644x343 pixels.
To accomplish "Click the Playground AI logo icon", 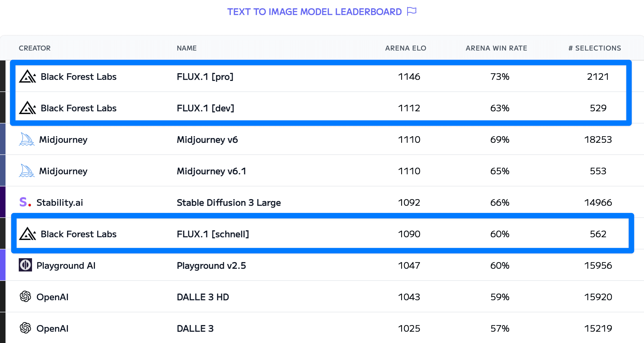I will (x=25, y=265).
